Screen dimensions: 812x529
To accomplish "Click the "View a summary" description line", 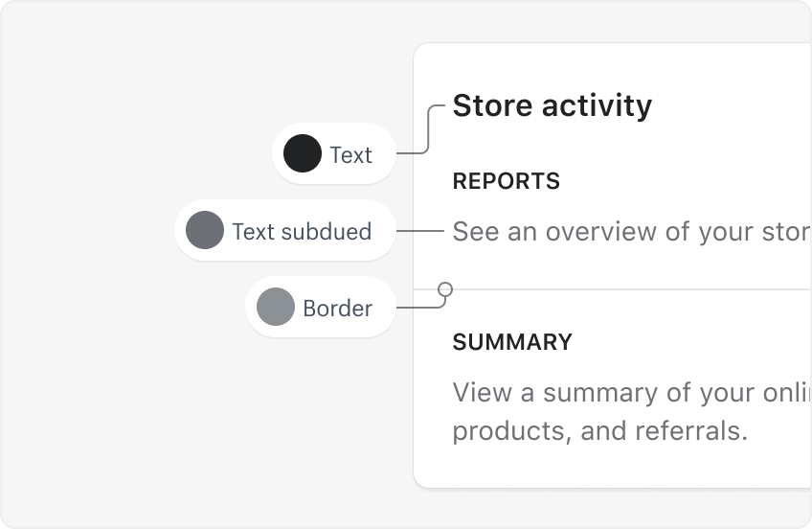I will click(630, 392).
